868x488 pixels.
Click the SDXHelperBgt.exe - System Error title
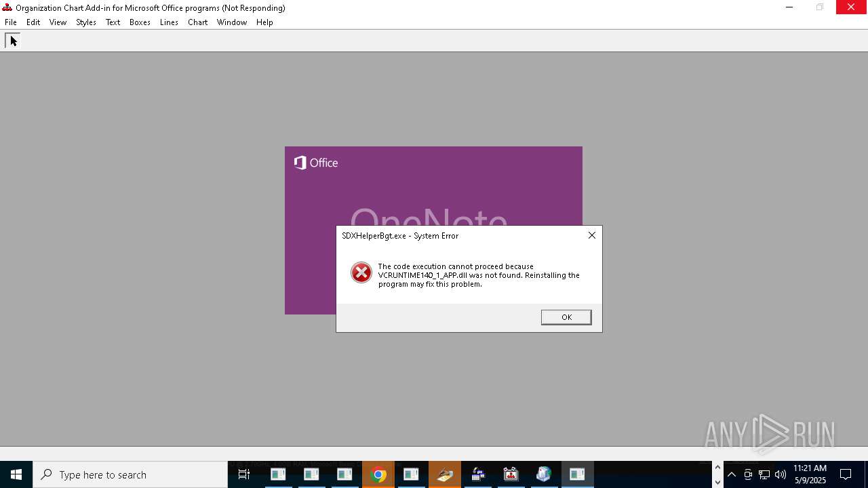coord(400,236)
